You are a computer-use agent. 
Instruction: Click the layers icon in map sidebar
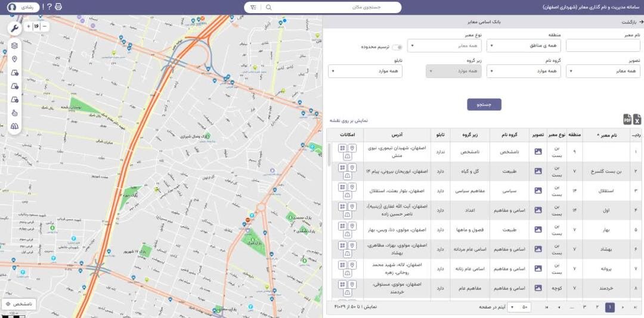coord(15,46)
